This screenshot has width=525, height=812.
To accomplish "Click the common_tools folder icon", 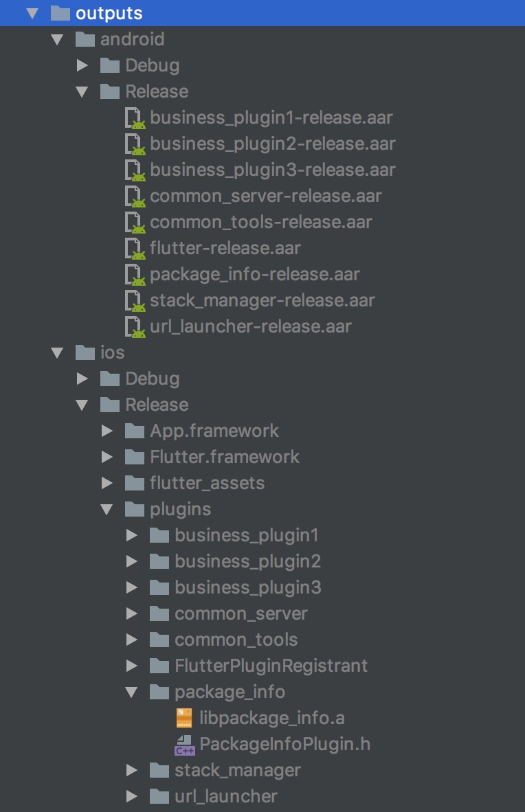I will point(159,640).
